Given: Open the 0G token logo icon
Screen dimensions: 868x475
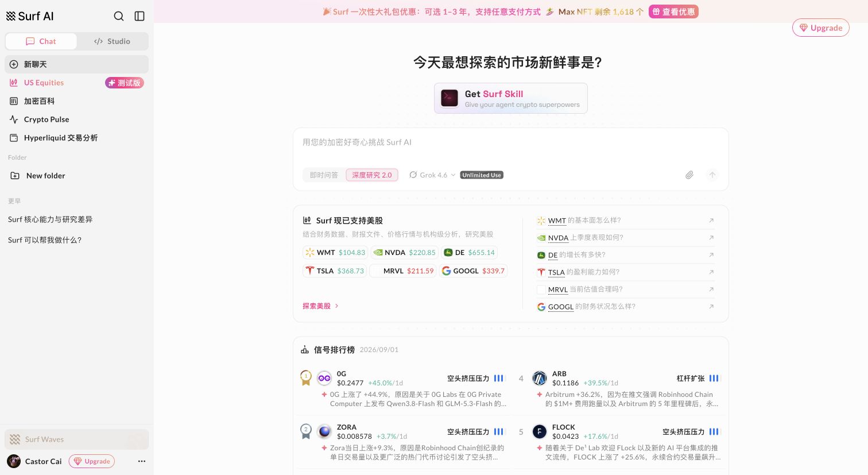Looking at the screenshot, I should point(324,378).
